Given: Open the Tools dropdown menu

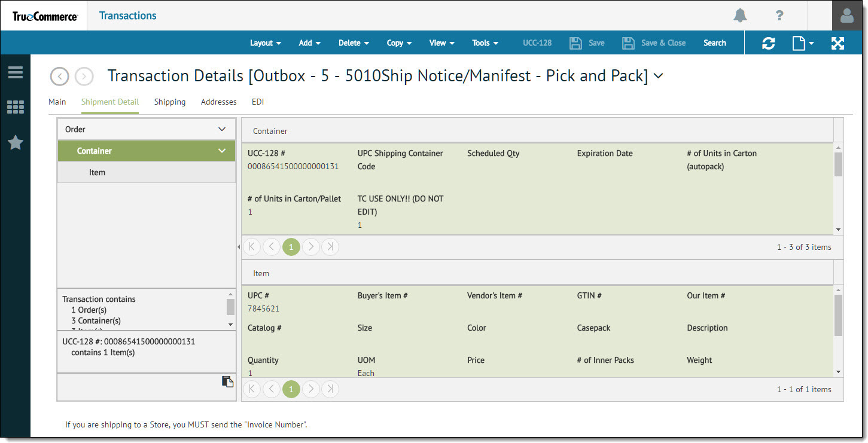Looking at the screenshot, I should coord(485,43).
